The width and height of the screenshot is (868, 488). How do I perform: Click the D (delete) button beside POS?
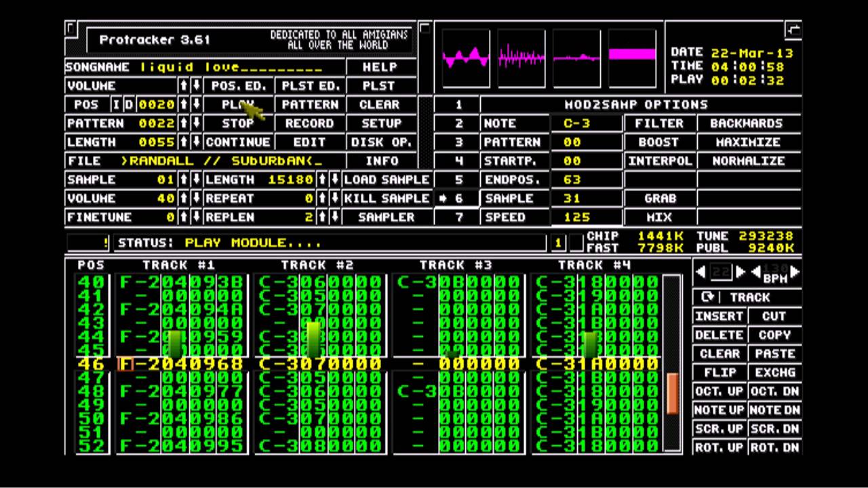point(128,105)
